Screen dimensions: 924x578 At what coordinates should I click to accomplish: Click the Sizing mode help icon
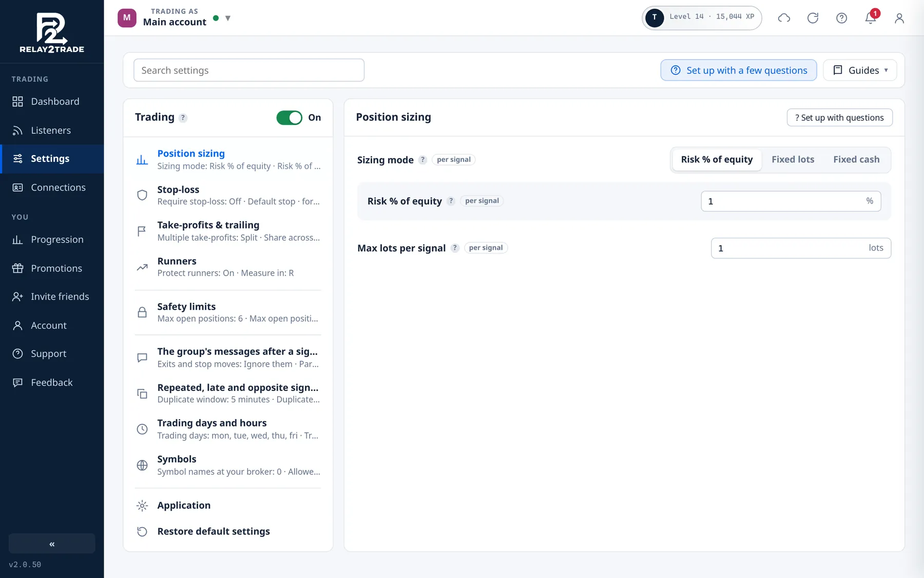(422, 160)
